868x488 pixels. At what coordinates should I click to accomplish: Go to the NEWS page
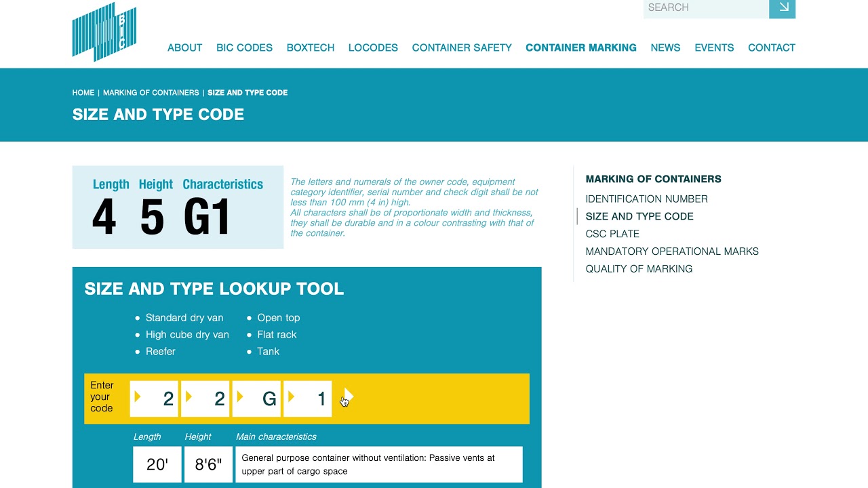[665, 47]
